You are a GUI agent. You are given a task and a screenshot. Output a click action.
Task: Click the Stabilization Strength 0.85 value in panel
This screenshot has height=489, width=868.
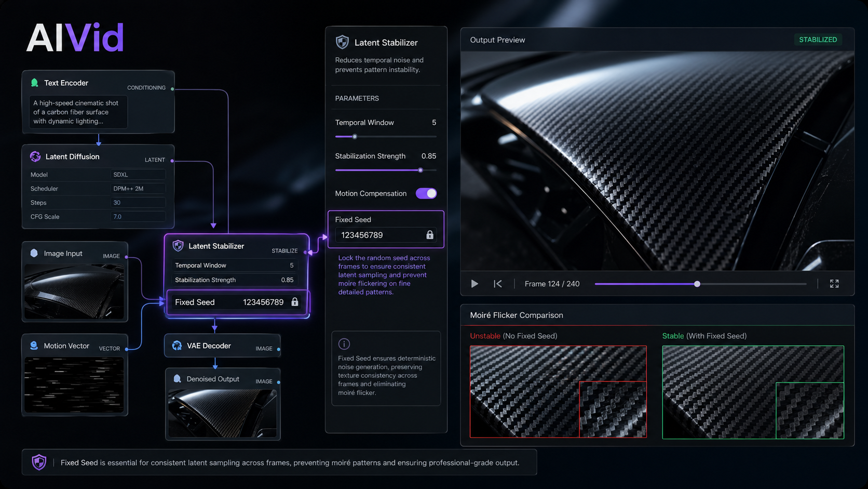tap(429, 156)
